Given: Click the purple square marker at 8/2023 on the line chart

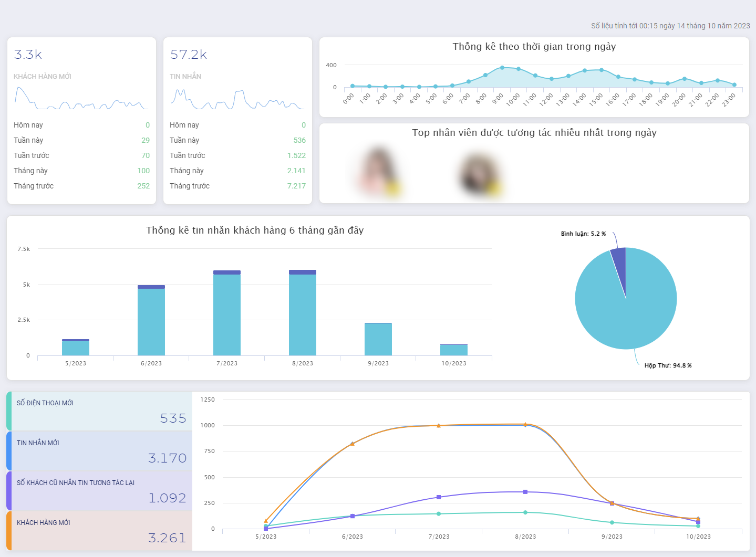Looking at the screenshot, I should click(x=525, y=492).
